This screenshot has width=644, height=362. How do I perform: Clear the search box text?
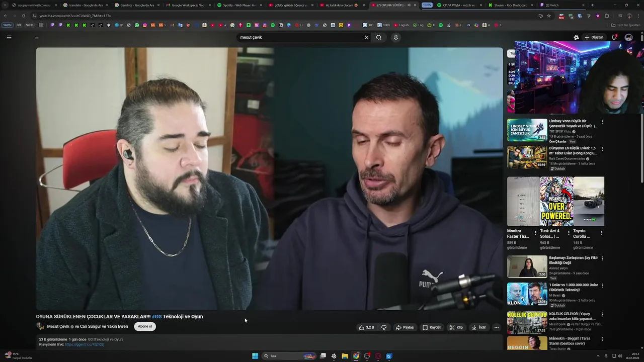(367, 37)
